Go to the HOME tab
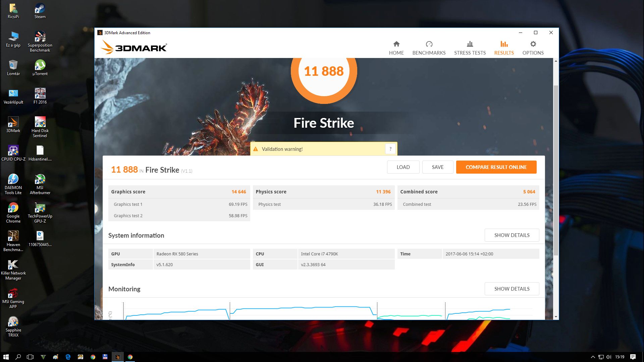 pyautogui.click(x=396, y=48)
